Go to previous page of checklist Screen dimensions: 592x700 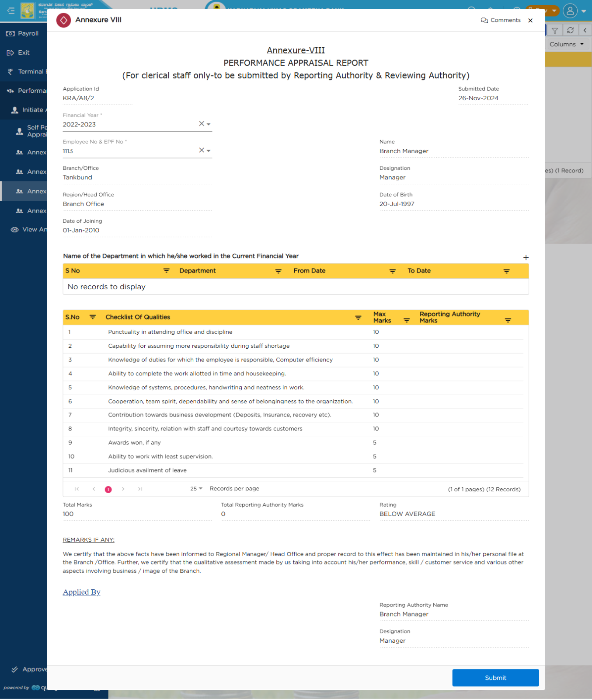click(94, 489)
